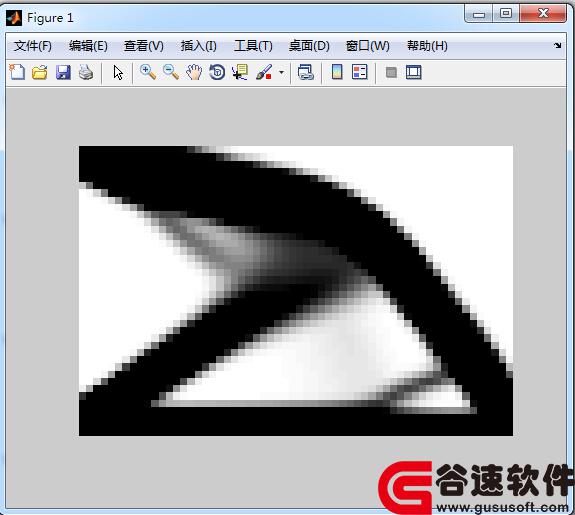Click the dock figure arrow in menu bar
Viewport: 575px width, 515px height.
coord(557,45)
